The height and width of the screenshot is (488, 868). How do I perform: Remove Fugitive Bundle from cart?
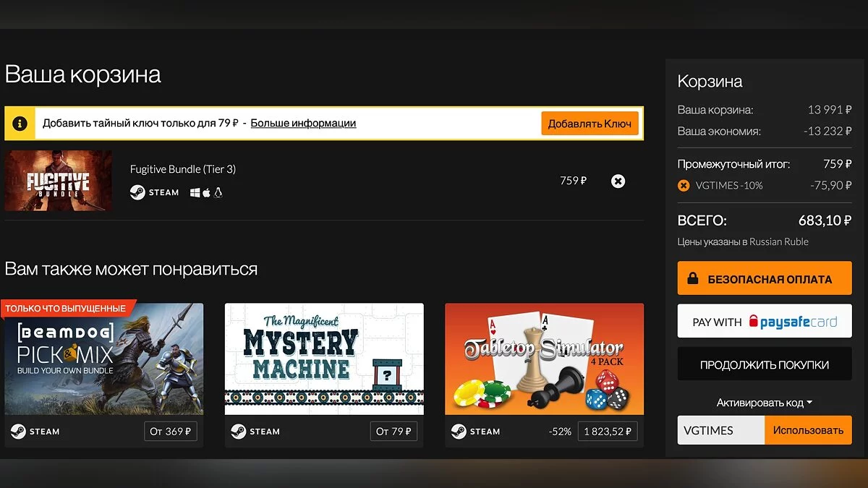pos(618,181)
